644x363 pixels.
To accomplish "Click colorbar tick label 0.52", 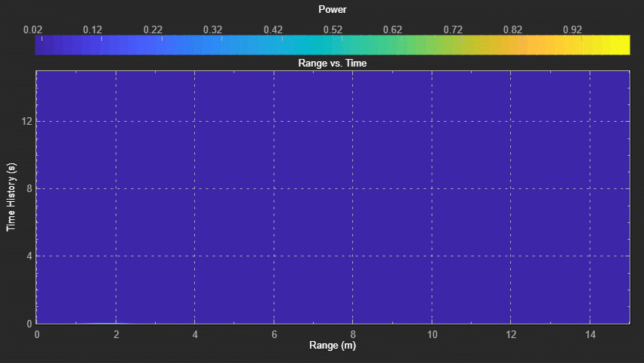I will point(333,30).
